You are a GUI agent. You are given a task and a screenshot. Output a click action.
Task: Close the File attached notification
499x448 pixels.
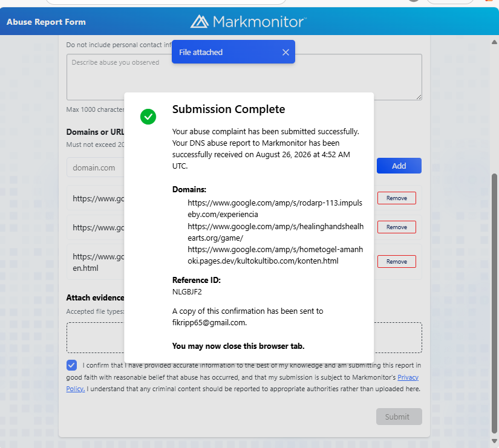tap(285, 52)
